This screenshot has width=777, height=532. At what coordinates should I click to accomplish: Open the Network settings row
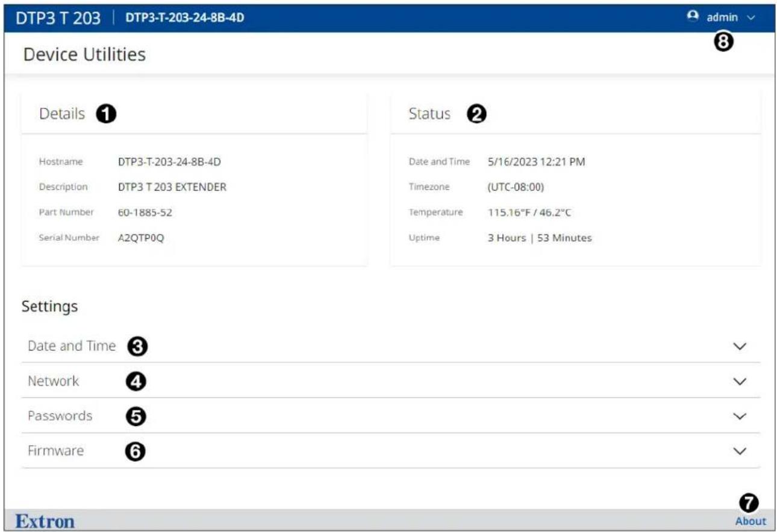(x=391, y=381)
